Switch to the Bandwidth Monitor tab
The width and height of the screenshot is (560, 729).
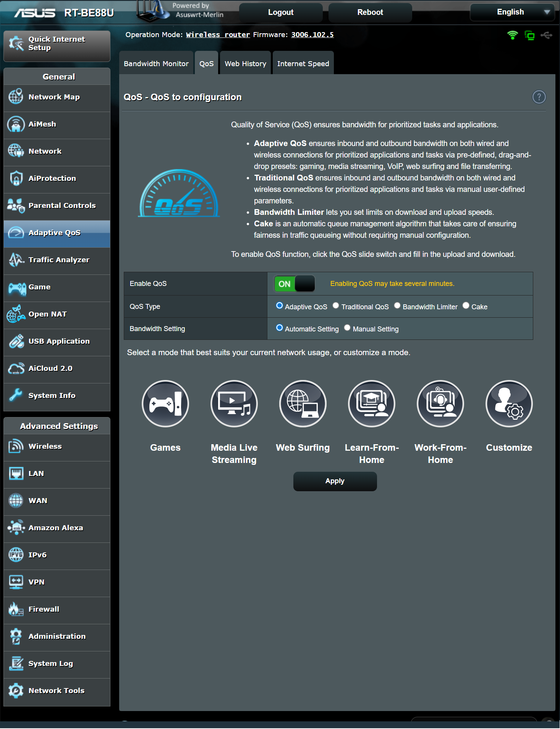pos(156,63)
